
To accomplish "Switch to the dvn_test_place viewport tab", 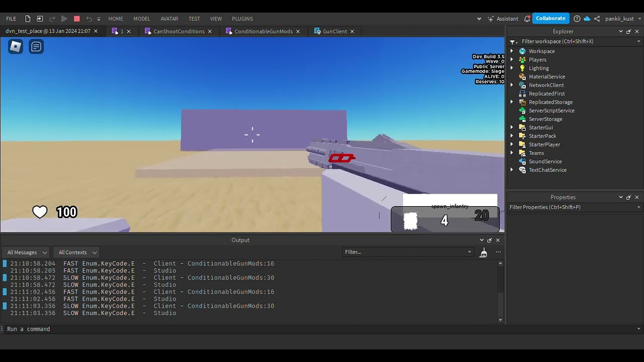I will [x=48, y=31].
